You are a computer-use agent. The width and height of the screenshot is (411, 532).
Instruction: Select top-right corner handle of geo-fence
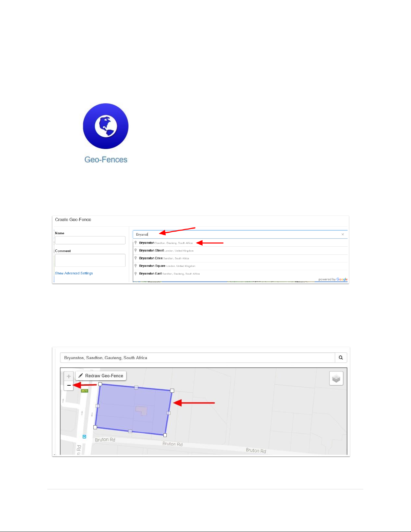[172, 391]
